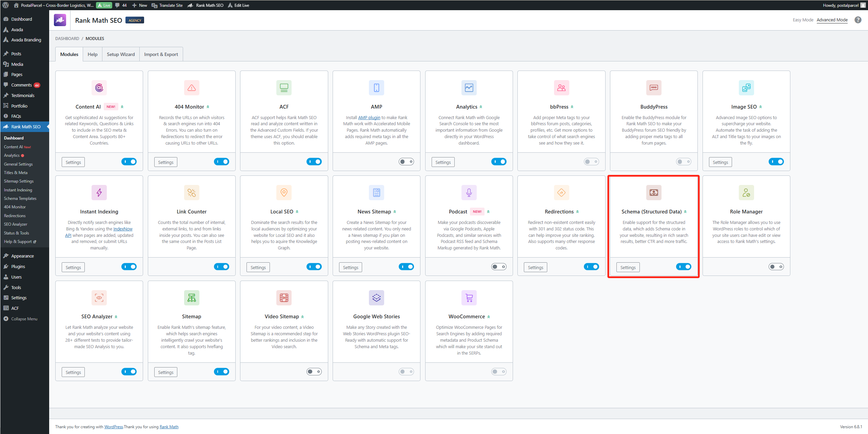This screenshot has width=868, height=434.
Task: Switch to Easy Mode
Action: pyautogui.click(x=803, y=20)
